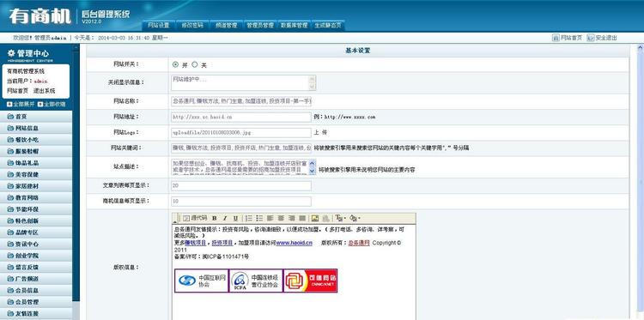Image resolution: width=644 pixels, height=320 pixels.
Task: Click the grayed icon beside insert image
Action: [x=325, y=218]
